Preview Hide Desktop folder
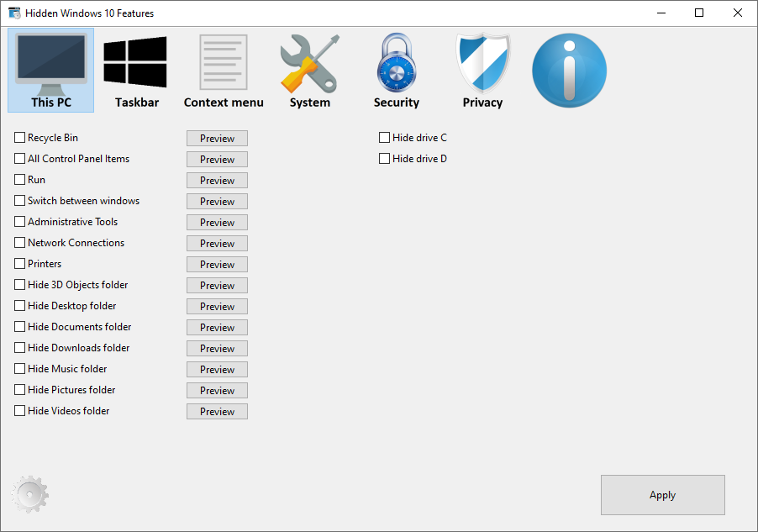Viewport: 758px width, 532px height. pos(217,307)
